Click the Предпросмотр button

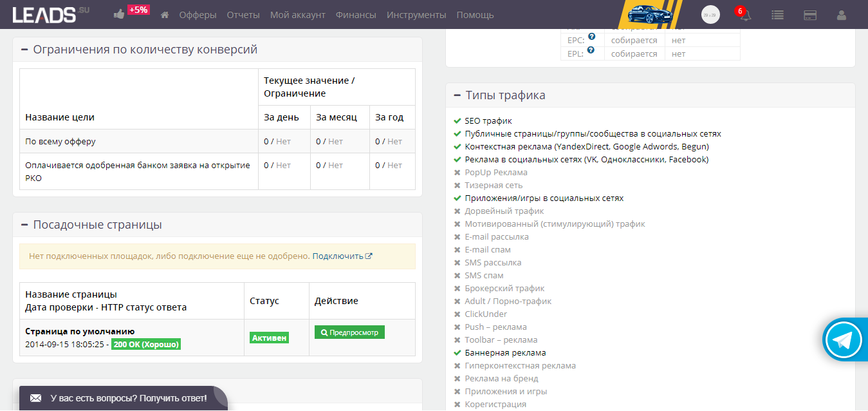[x=349, y=332]
